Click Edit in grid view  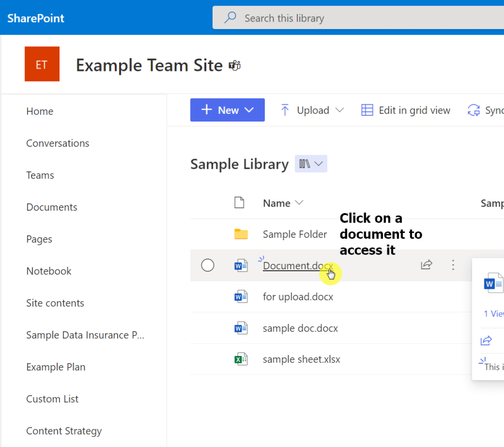tap(406, 110)
